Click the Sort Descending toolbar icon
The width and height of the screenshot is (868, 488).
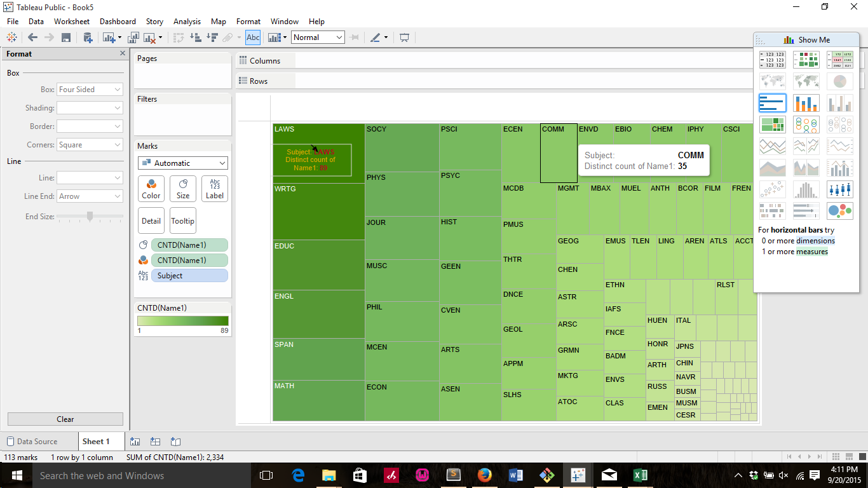point(212,37)
